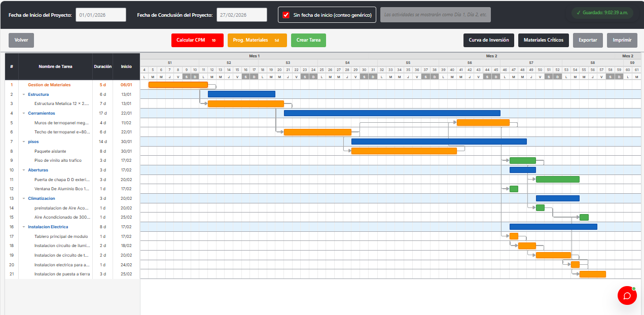Open Materiales Críticos
644x315 pixels.
(543, 40)
